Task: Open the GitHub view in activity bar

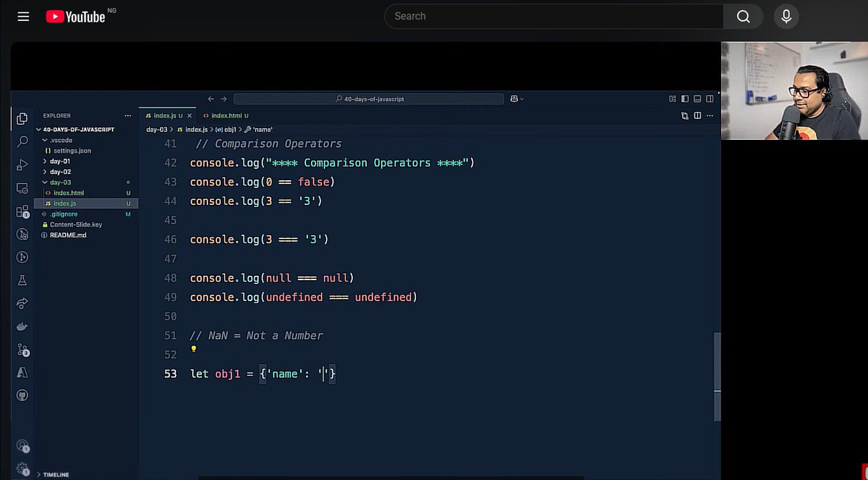Action: point(22,395)
